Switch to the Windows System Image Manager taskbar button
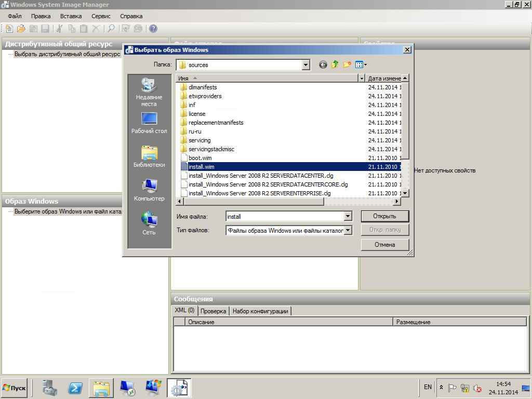Image resolution: width=532 pixels, height=399 pixels. tap(179, 388)
